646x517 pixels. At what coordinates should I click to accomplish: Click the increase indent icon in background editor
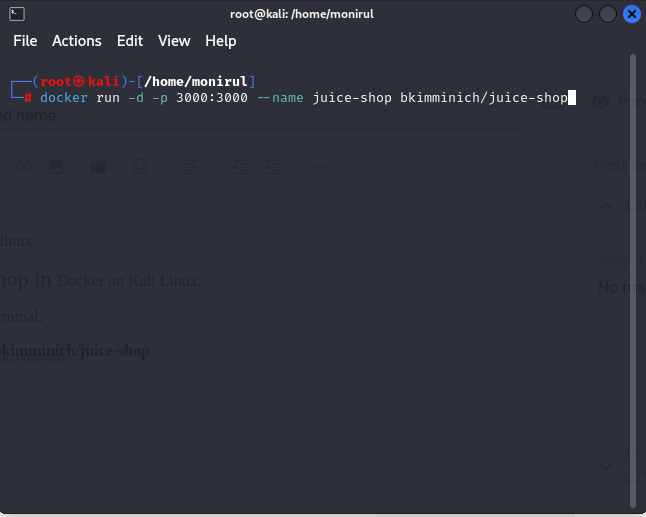[241, 167]
